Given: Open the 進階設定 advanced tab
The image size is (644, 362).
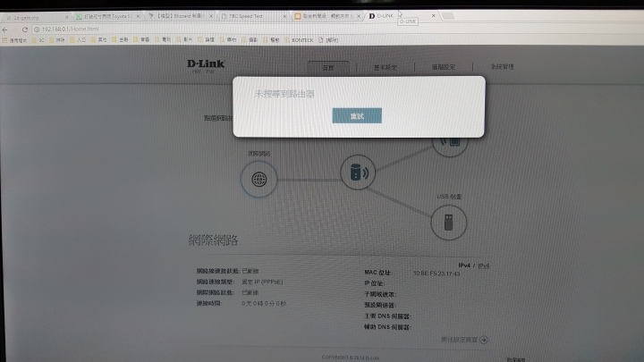Looking at the screenshot, I should [x=443, y=67].
